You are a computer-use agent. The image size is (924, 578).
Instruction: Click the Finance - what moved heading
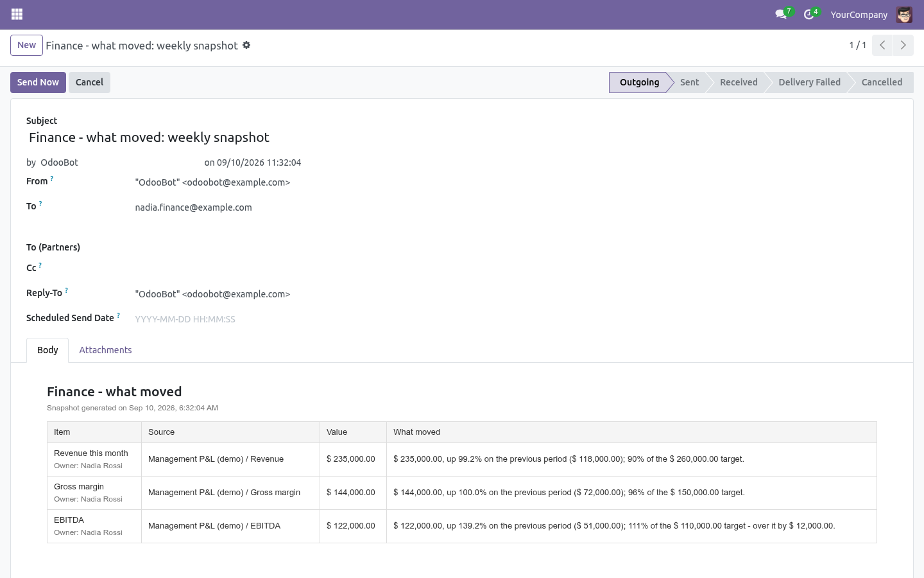tap(114, 392)
